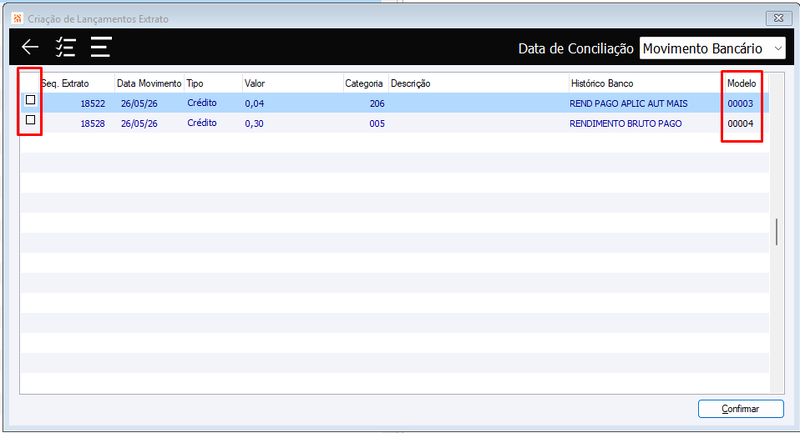Image resolution: width=800 pixels, height=433 pixels.
Task: Check the box for extrato 18522
Action: pyautogui.click(x=31, y=100)
